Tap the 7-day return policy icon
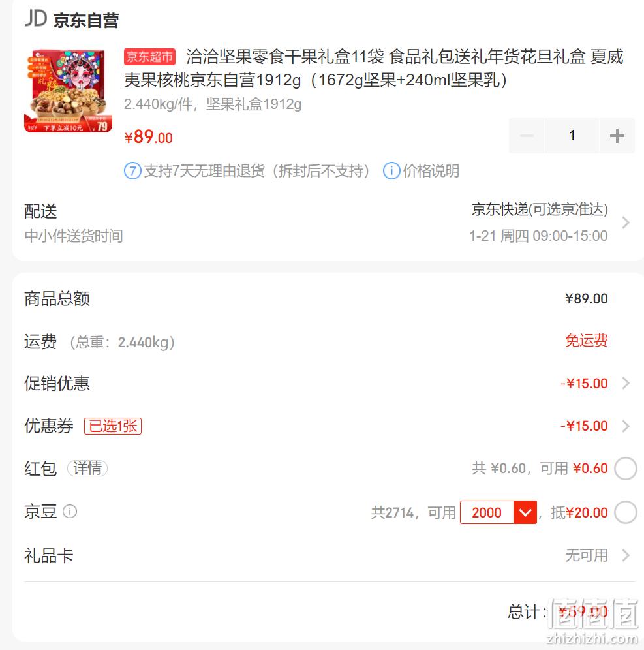The image size is (644, 650). point(132,171)
